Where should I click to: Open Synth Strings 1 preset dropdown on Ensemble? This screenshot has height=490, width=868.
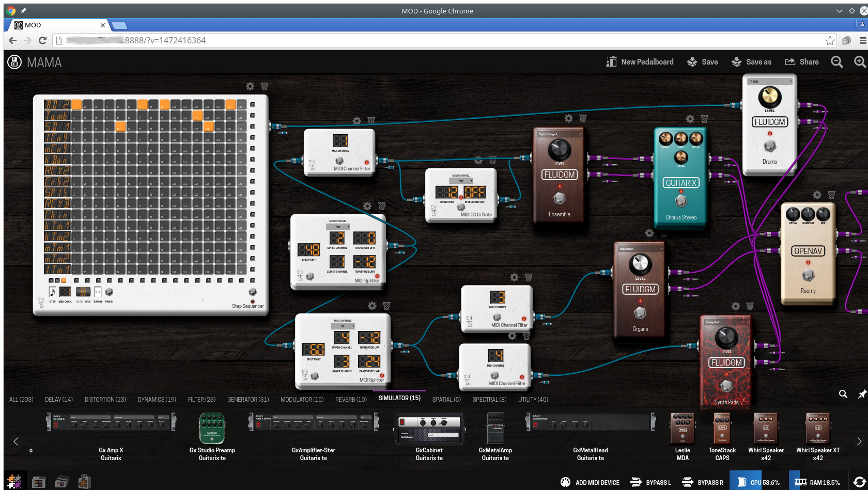pos(560,134)
